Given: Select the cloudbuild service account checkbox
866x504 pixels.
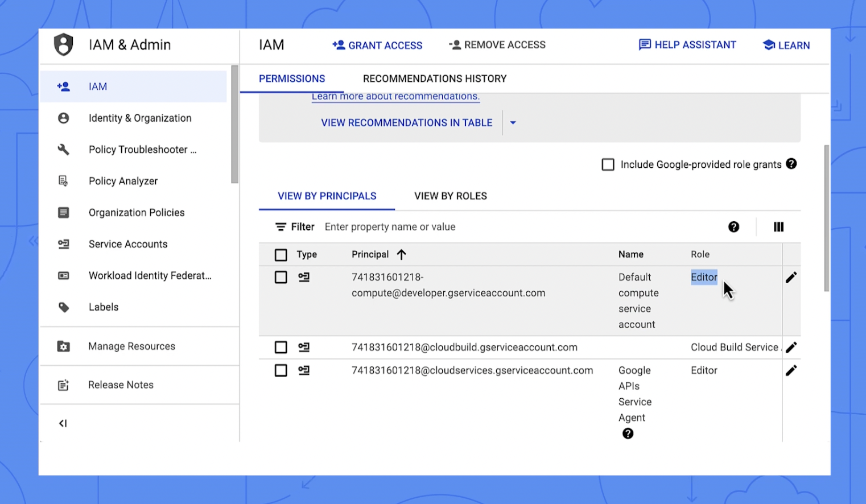Looking at the screenshot, I should 281,348.
